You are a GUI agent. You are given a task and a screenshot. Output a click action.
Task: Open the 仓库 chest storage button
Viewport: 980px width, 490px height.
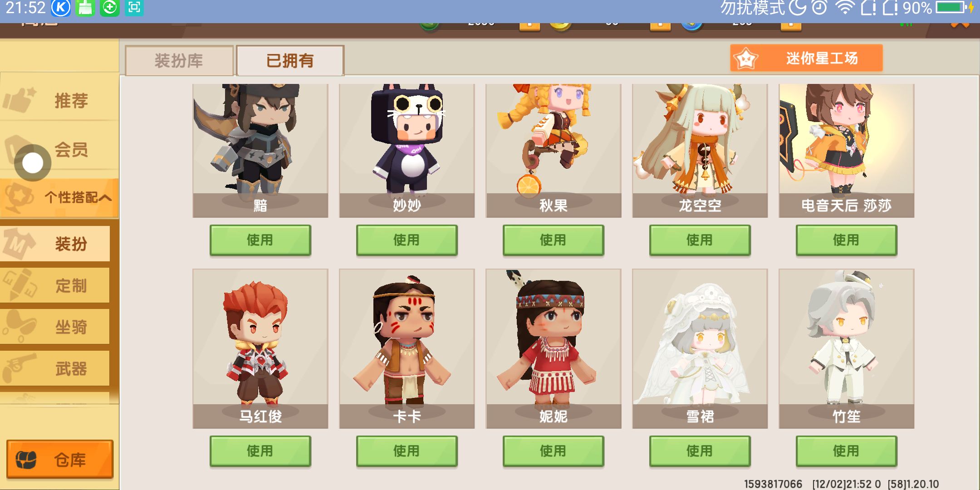coord(60,460)
